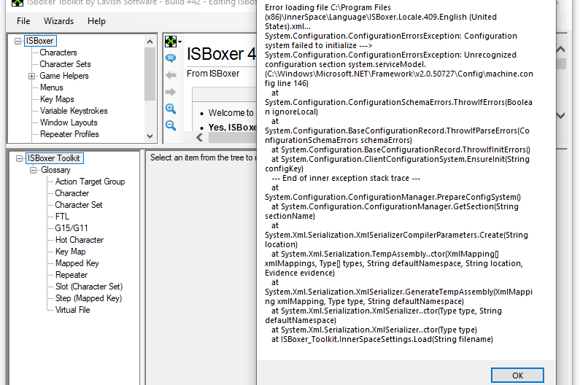The image size is (588, 385).
Task: Select Game Helpers tree item
Action: pyautogui.click(x=64, y=76)
